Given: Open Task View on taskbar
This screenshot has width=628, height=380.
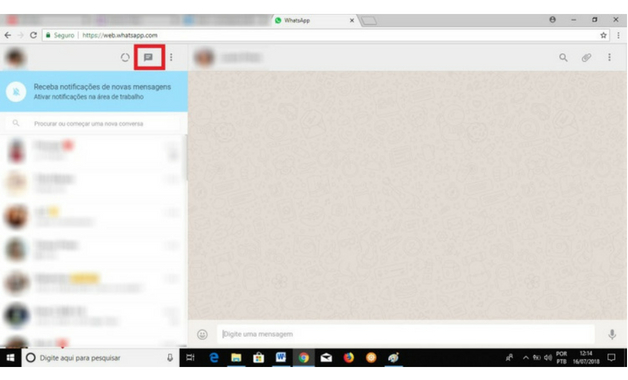Looking at the screenshot, I should tap(191, 358).
